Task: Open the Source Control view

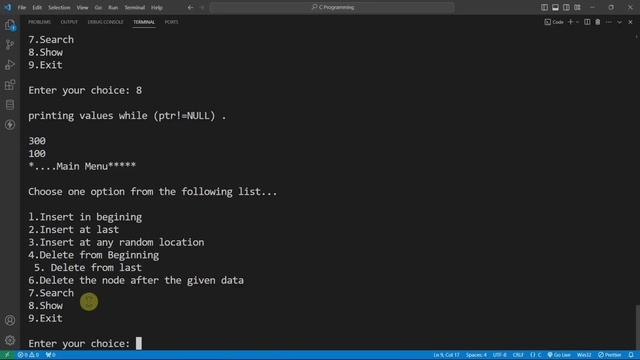Action: pyautogui.click(x=10, y=45)
